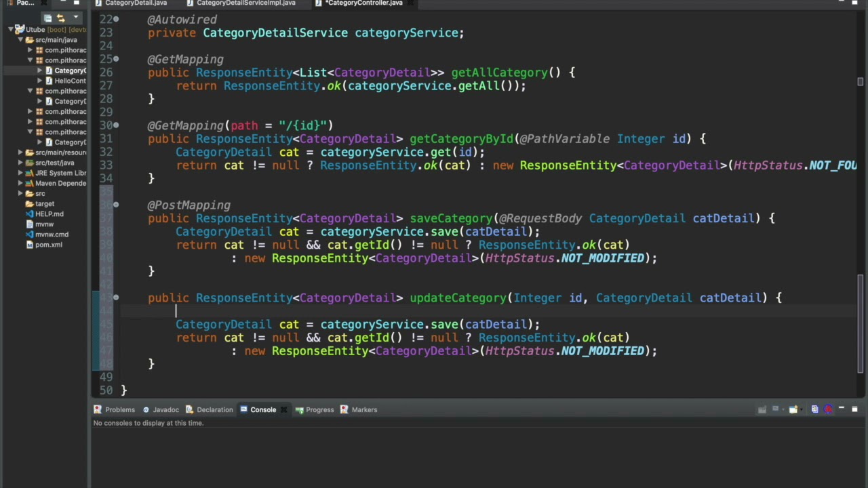Maximize the Console panel
The width and height of the screenshot is (868, 488).
tap(854, 409)
